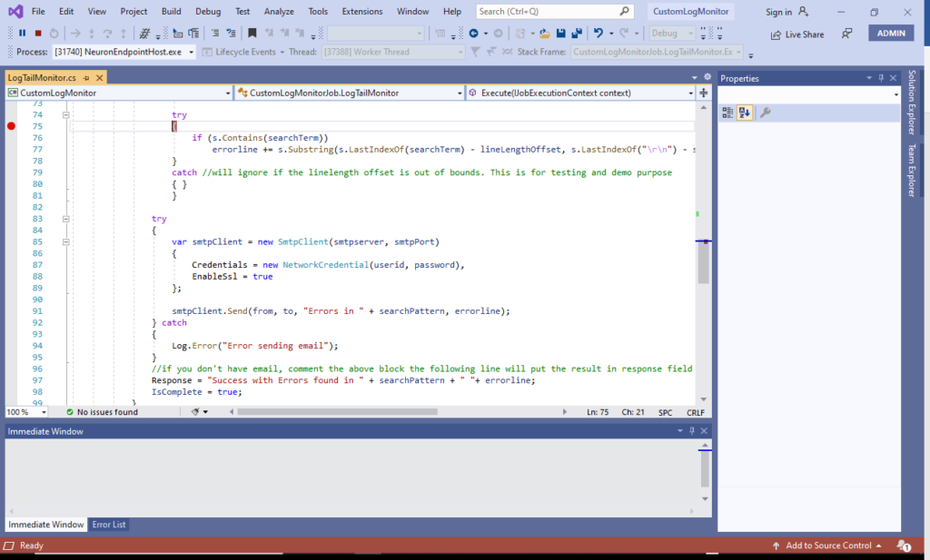Click the Navigate Backward arrow icon

(x=473, y=34)
